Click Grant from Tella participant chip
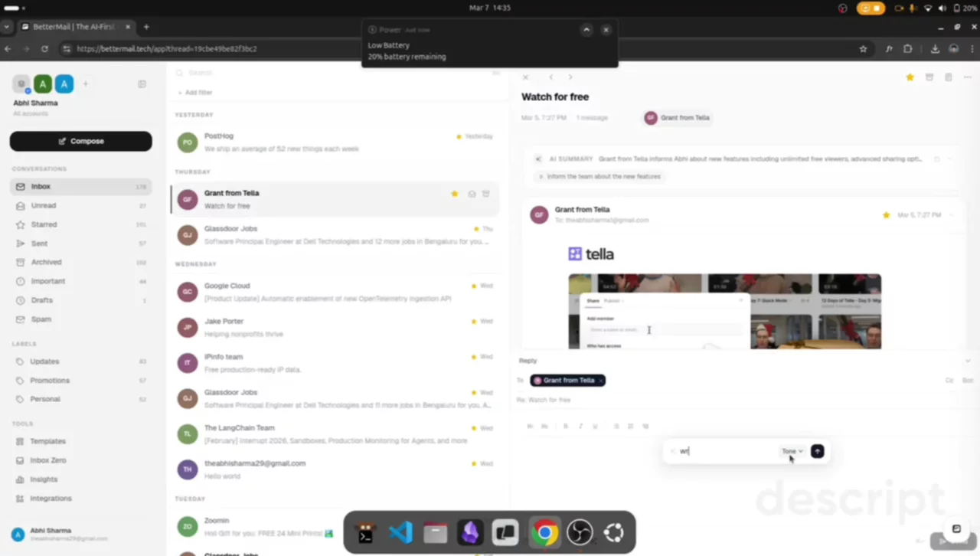 coord(678,118)
